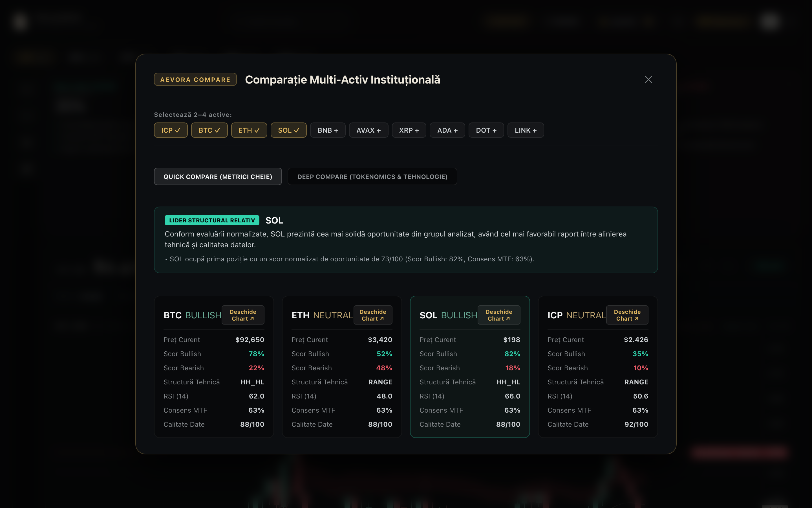812x508 pixels.
Task: Click BTC Scor Bullish 78%
Action: pyautogui.click(x=256, y=354)
